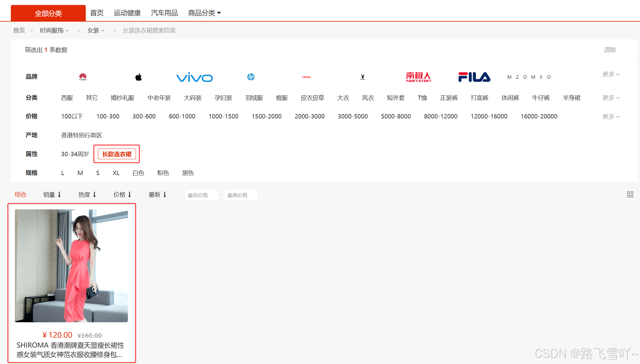Viewport: 640px width, 364px height.
Task: Select the FILA brand logo
Action: pyautogui.click(x=474, y=77)
